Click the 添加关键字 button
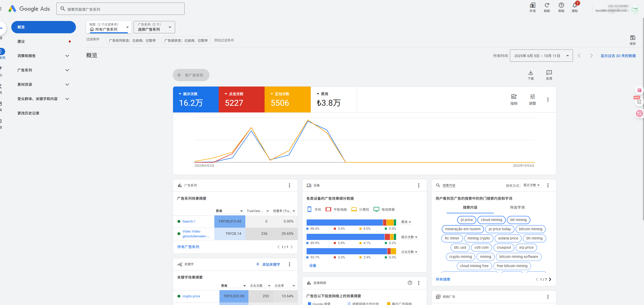The image size is (644, 305). click(x=268, y=264)
